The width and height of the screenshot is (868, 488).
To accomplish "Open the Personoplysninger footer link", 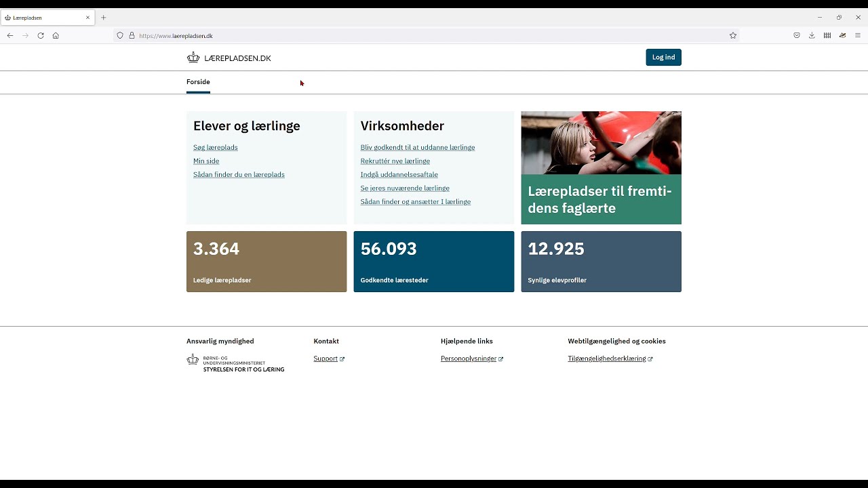I will 469,359.
